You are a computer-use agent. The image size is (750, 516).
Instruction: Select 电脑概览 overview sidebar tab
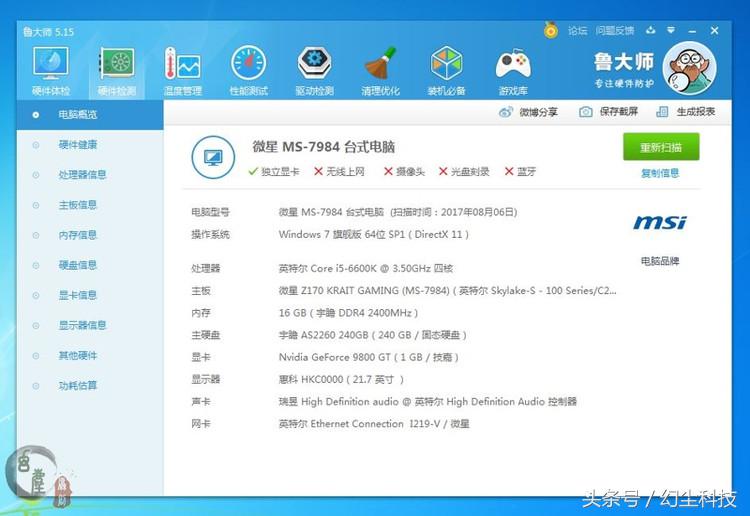pos(90,115)
